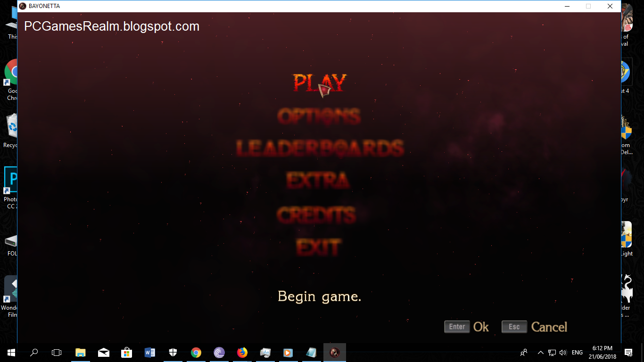View the CREDITS menu entry
644x362 pixels.
click(x=316, y=214)
